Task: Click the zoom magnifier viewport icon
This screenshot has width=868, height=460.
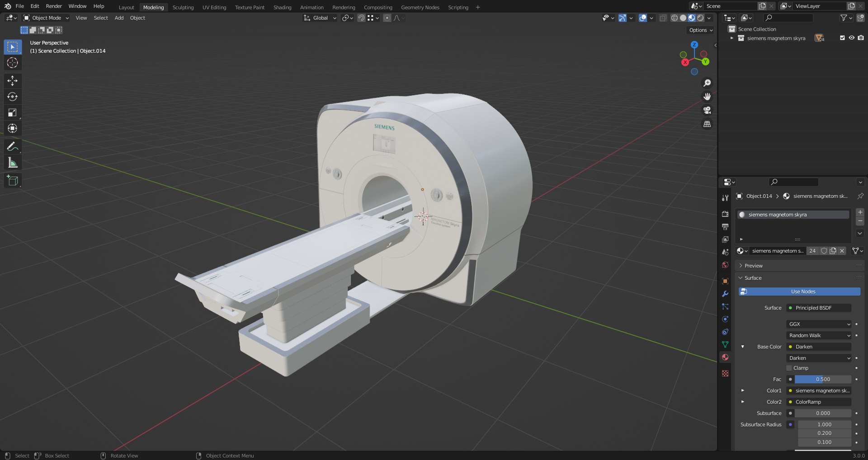Action: point(707,83)
